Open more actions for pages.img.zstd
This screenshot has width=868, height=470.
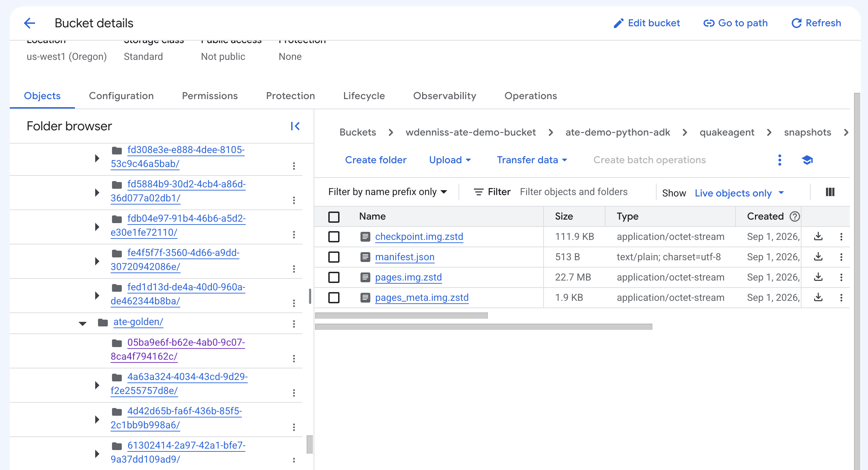pos(841,277)
